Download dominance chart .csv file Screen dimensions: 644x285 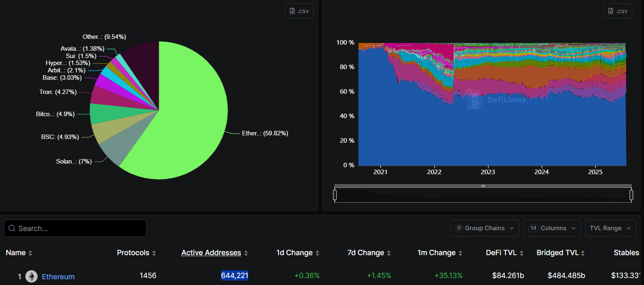pos(617,11)
